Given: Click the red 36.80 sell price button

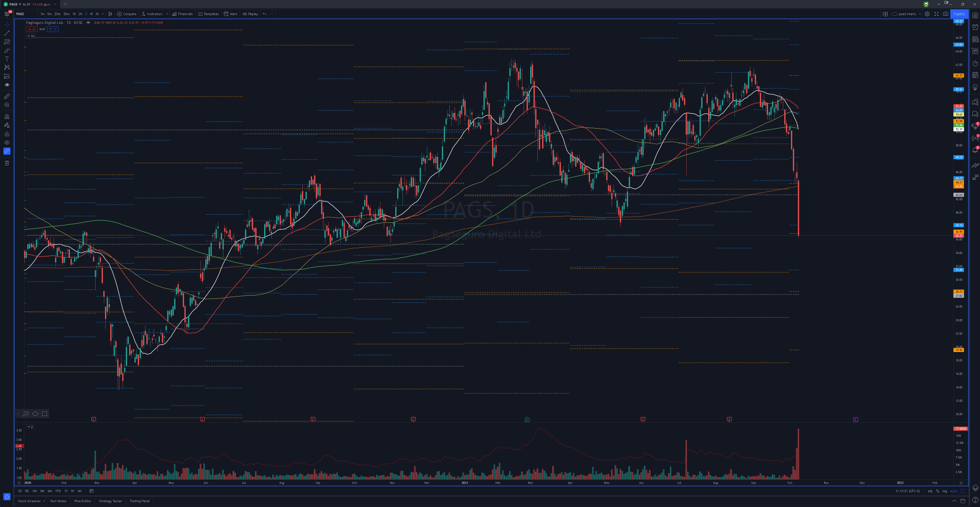Looking at the screenshot, I should coord(32,29).
